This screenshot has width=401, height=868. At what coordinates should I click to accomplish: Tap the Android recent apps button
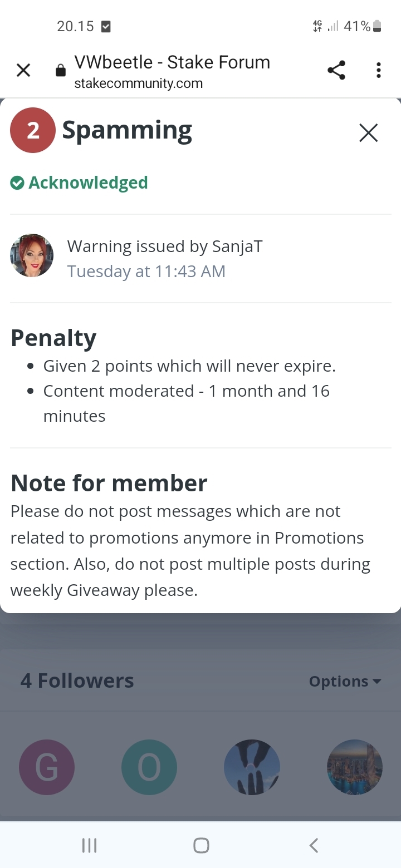pyautogui.click(x=89, y=846)
